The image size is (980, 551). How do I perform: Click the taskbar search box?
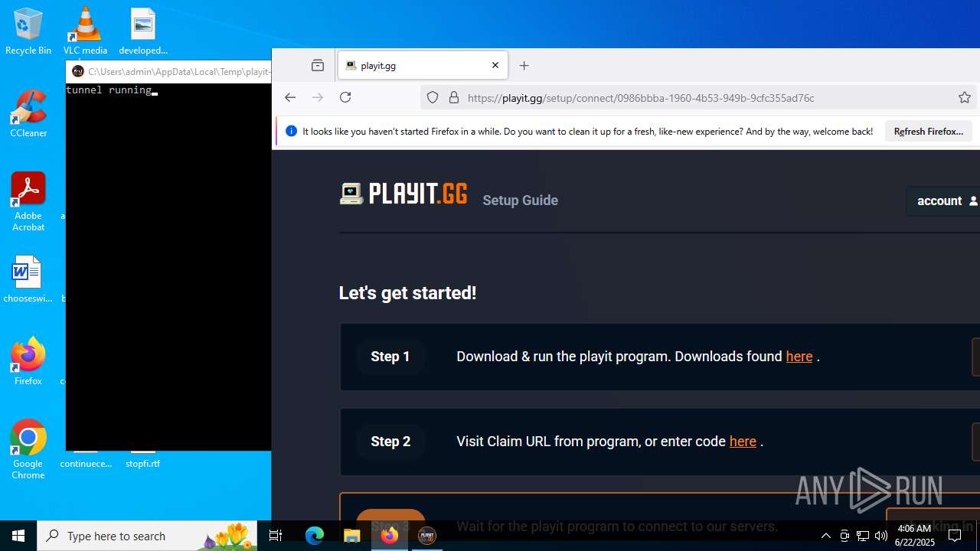tap(149, 536)
